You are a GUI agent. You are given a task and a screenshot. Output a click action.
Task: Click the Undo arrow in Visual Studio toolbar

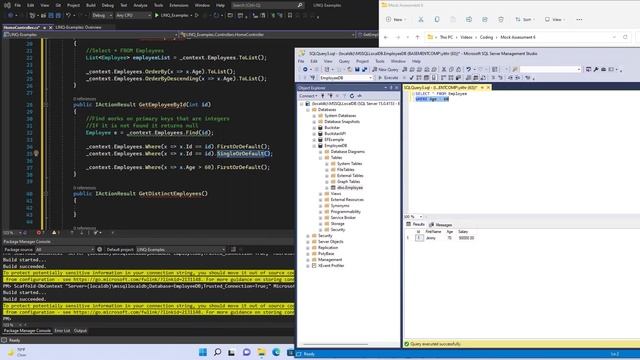pos(68,16)
